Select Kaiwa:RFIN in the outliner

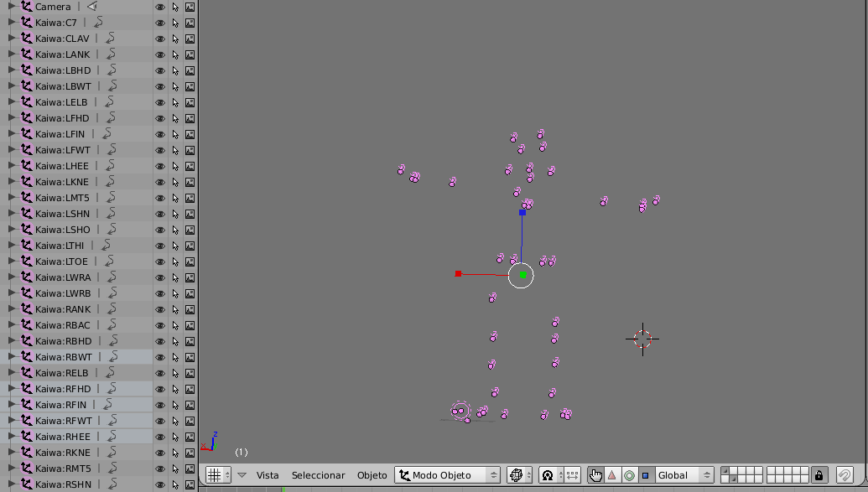click(60, 405)
